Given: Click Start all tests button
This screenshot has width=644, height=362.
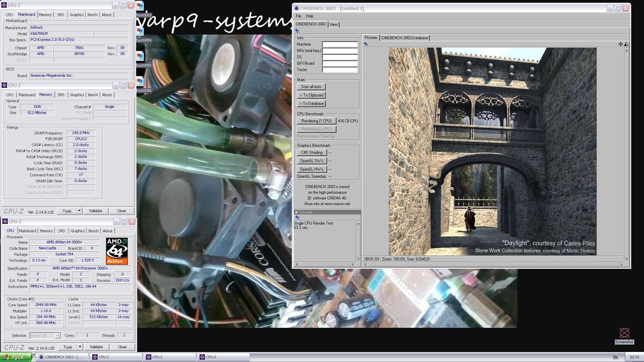Looking at the screenshot, I should click(311, 87).
